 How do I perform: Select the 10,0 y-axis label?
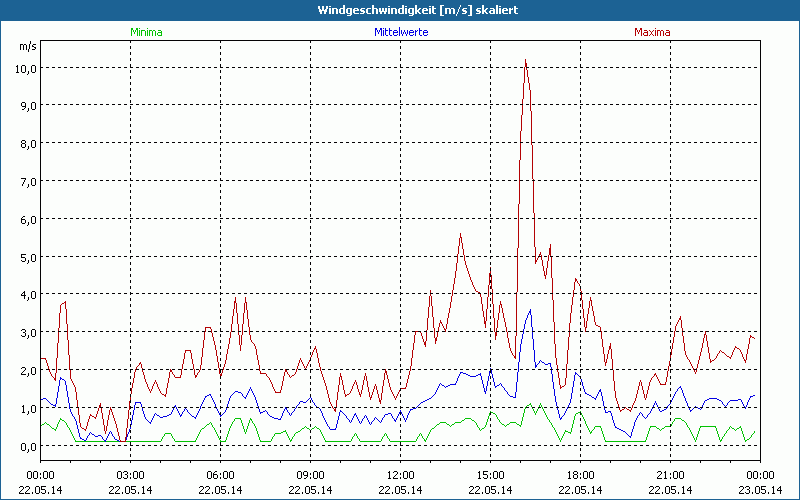pos(25,68)
